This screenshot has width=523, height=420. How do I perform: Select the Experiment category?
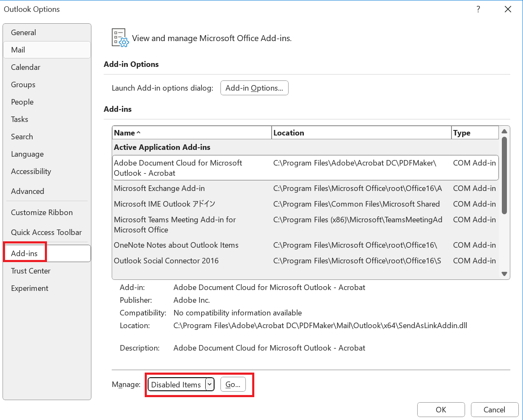(47, 288)
